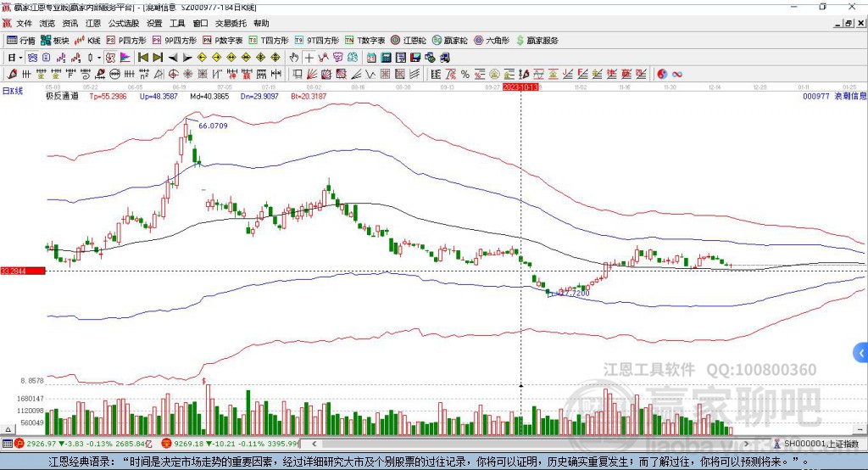This screenshot has height=470, width=868.
Task: Toggle the crosshair cursor tool
Action: 309,58
